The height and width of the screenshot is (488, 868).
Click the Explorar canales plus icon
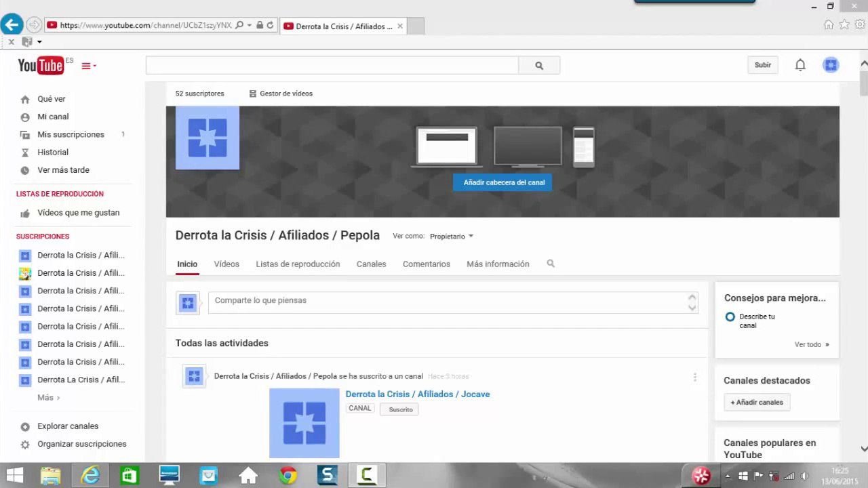pyautogui.click(x=25, y=426)
